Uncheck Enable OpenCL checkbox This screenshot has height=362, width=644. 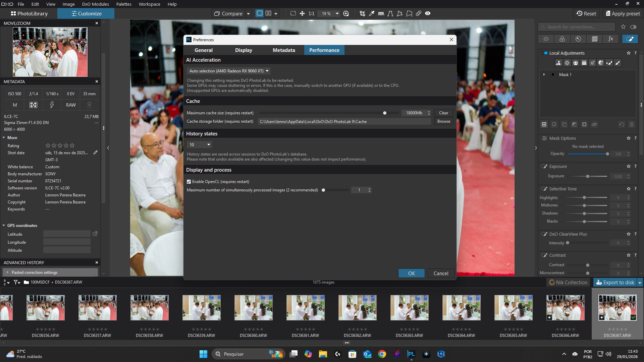(x=189, y=182)
